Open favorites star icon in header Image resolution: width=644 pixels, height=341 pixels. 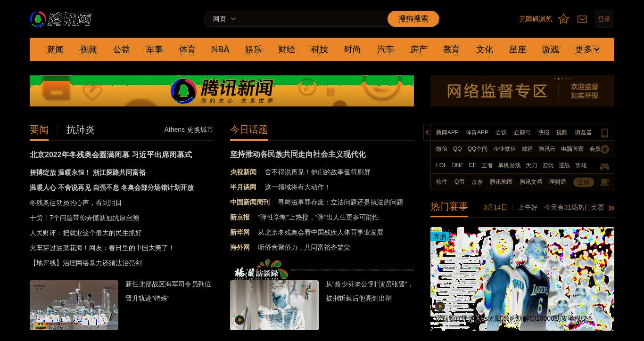(563, 19)
